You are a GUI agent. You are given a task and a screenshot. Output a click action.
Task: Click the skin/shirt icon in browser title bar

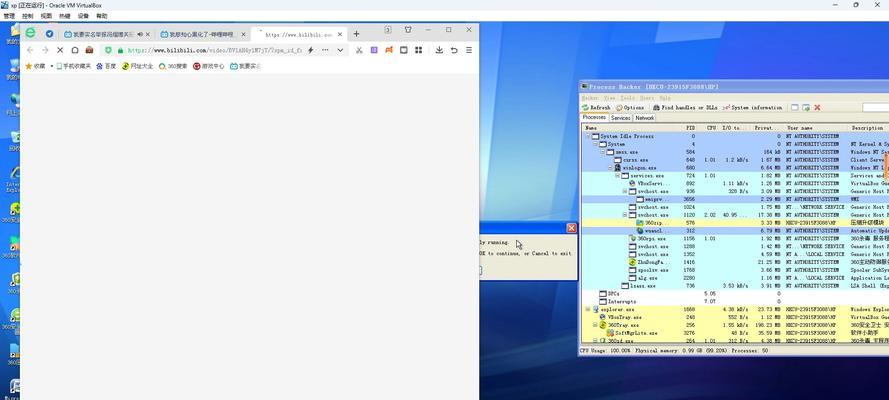(408, 29)
